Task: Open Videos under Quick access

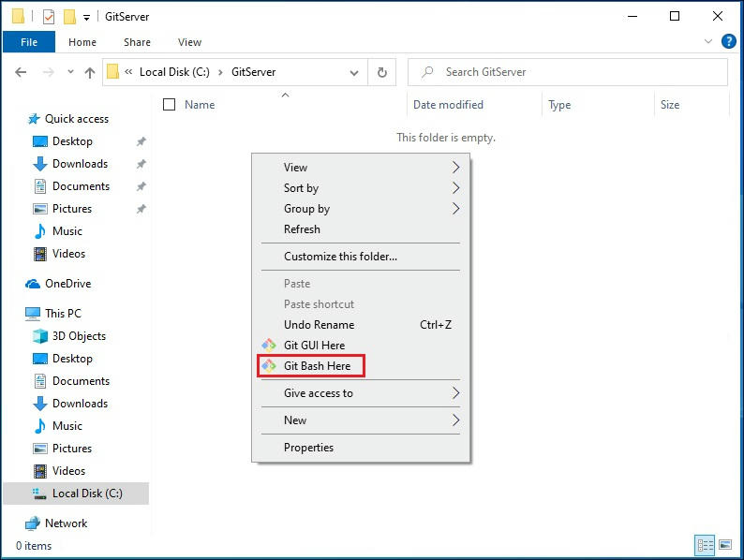Action: coord(68,254)
